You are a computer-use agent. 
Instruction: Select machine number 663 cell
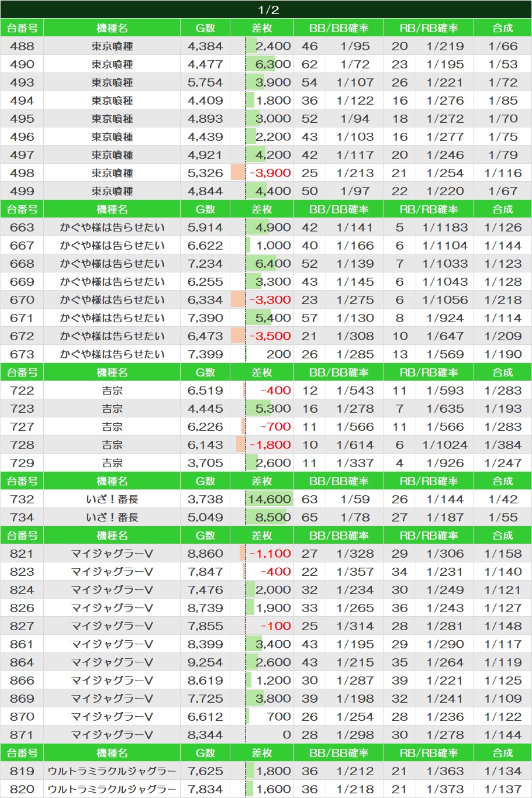(x=22, y=227)
